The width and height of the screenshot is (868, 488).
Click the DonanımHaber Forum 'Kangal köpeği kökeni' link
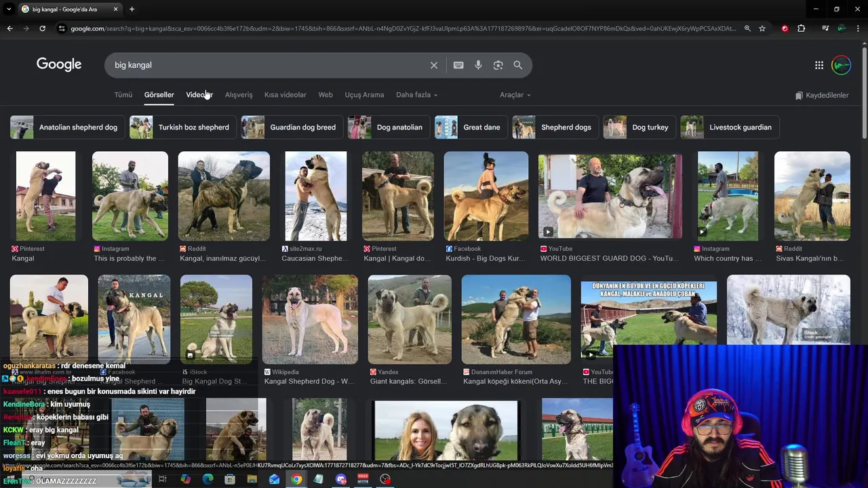click(x=516, y=382)
